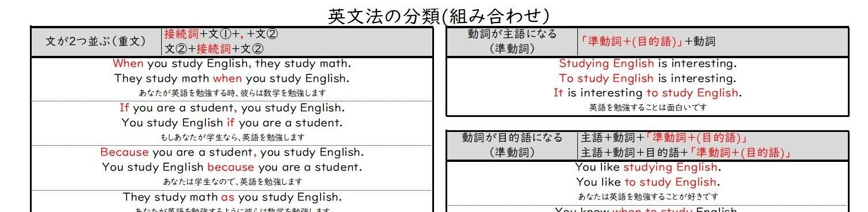Click translation もしあなたが学生なら、英語を勉強します
Viewport: 868px width, 212px height.
pyautogui.click(x=232, y=137)
